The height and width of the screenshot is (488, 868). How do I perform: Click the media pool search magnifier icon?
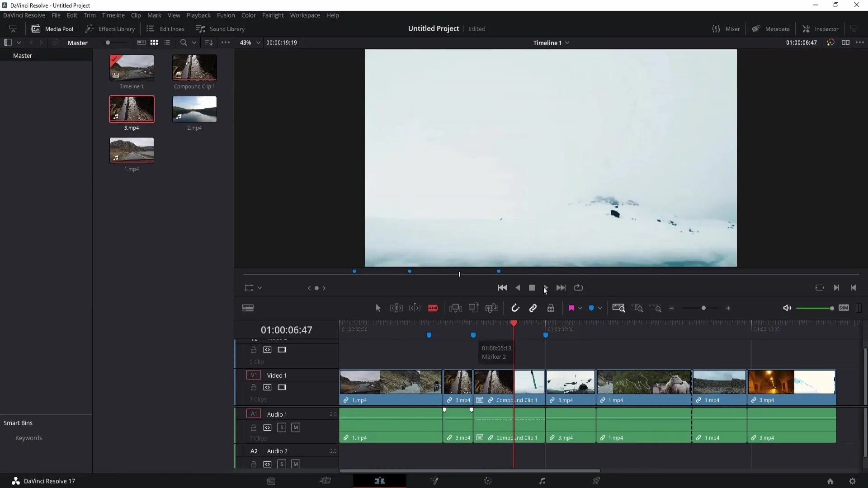(x=183, y=42)
